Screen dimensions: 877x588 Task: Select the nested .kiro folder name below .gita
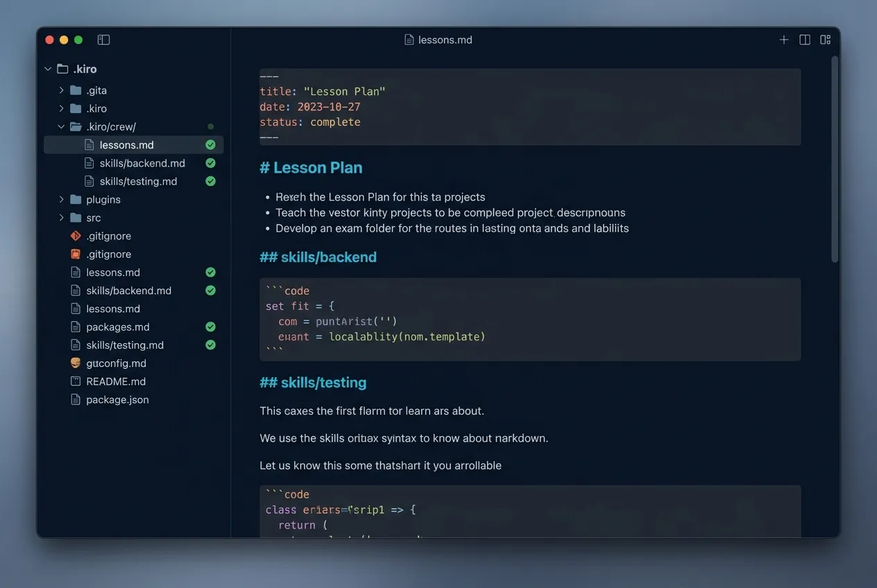click(96, 108)
